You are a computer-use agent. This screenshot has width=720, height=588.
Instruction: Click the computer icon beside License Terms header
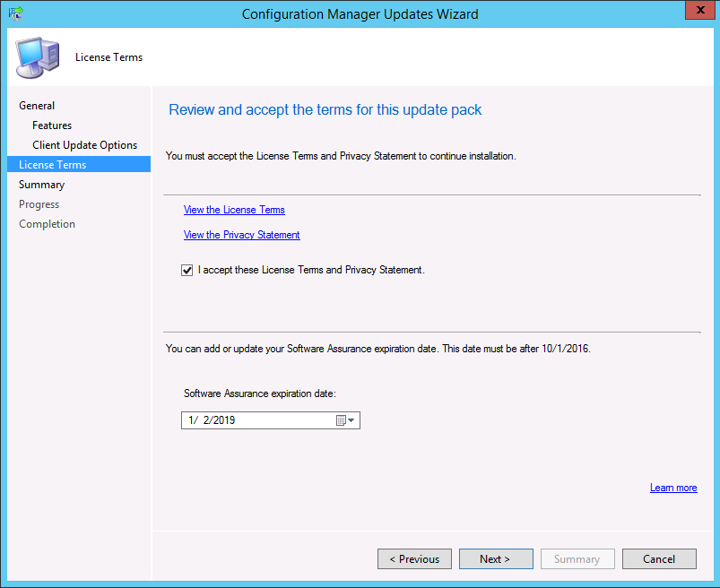pyautogui.click(x=38, y=57)
